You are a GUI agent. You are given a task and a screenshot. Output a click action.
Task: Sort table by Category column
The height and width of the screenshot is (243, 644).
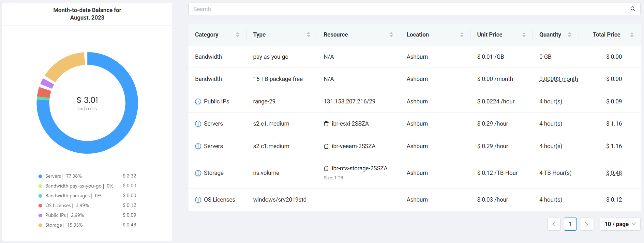(237, 35)
